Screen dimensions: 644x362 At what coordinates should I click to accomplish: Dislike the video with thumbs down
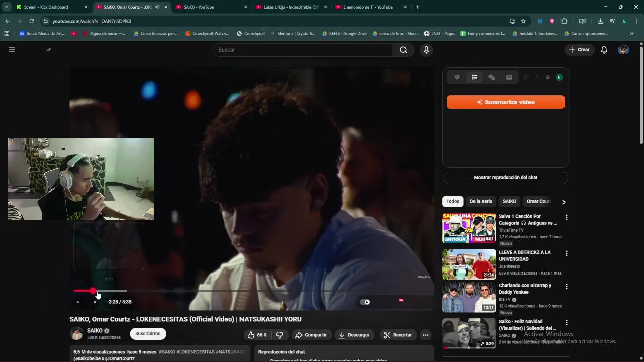point(280,335)
